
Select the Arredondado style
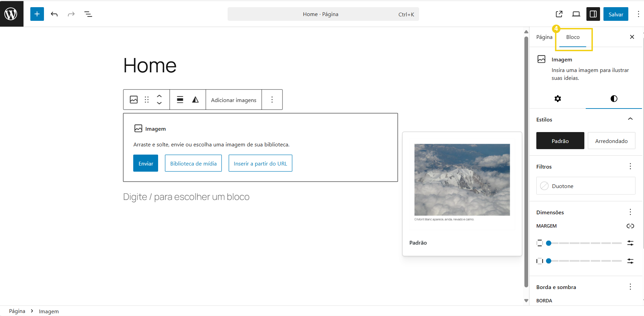pyautogui.click(x=611, y=141)
